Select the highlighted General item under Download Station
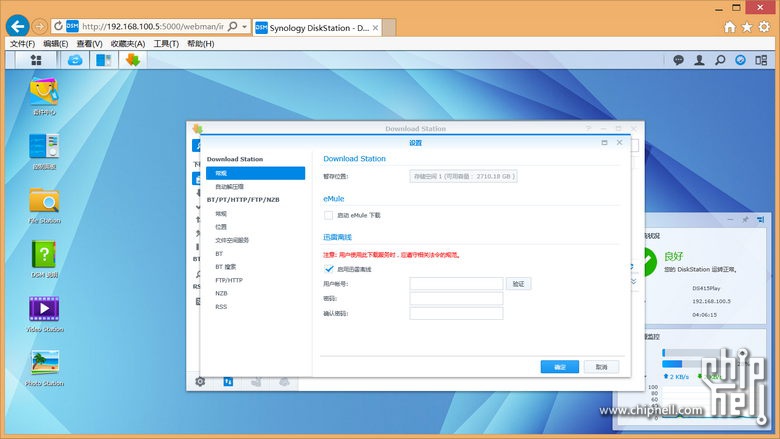This screenshot has width=780, height=439. 255,173
